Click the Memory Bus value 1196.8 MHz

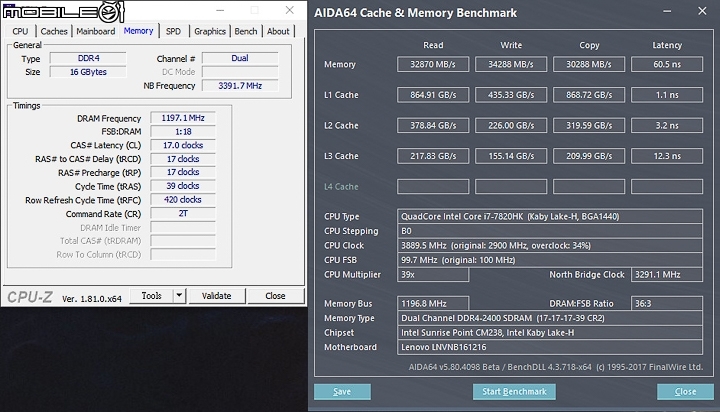[433, 304]
